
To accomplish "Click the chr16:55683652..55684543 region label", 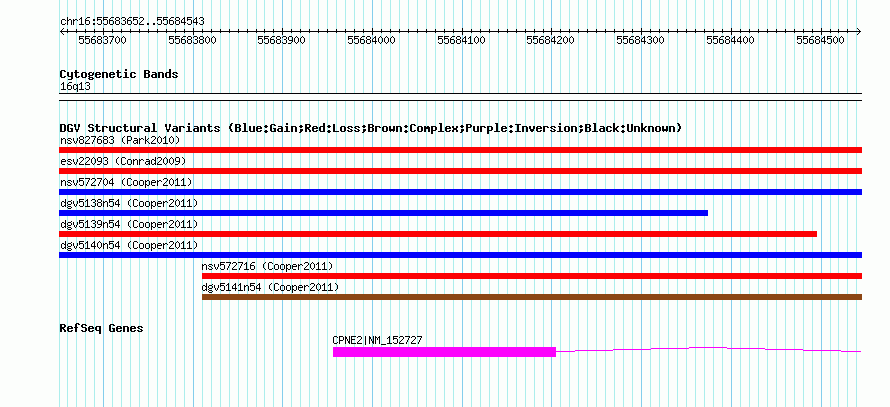I will (132, 22).
